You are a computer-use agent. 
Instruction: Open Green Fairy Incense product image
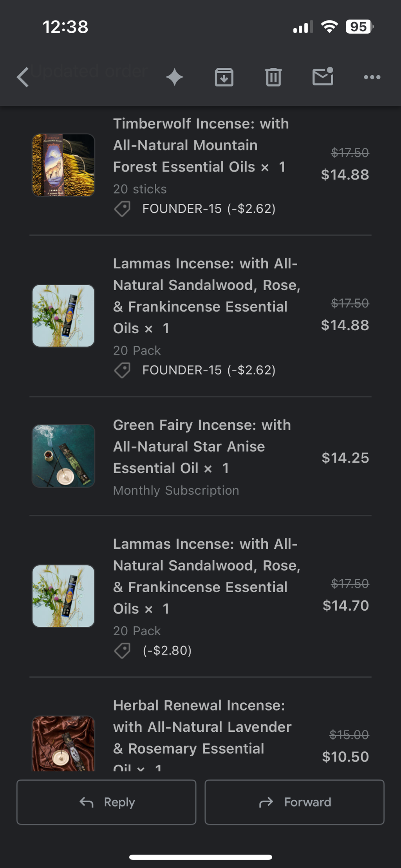click(x=63, y=456)
